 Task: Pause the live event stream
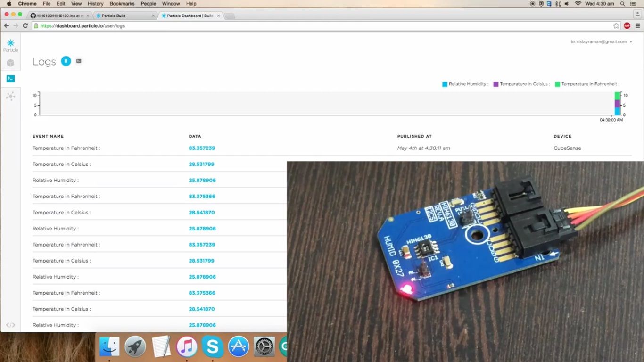coord(66,61)
